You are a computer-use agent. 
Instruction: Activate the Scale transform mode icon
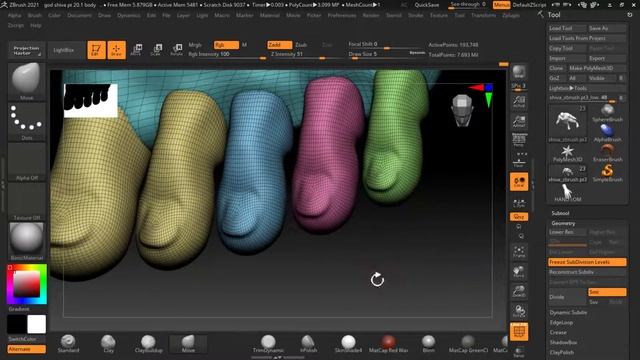tap(156, 50)
